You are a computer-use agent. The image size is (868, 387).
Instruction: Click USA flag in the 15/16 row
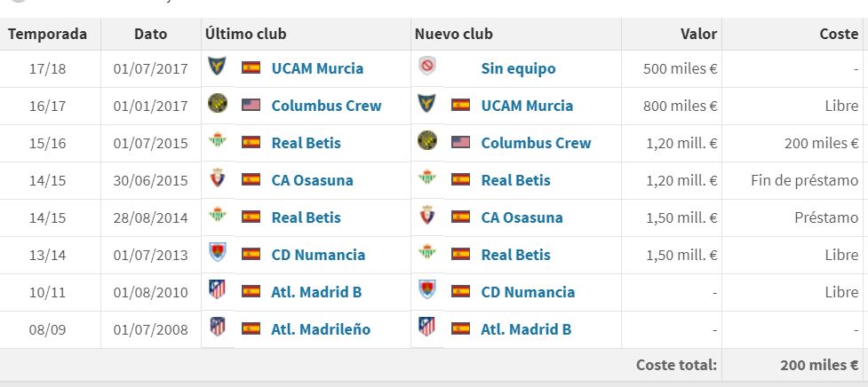460,142
